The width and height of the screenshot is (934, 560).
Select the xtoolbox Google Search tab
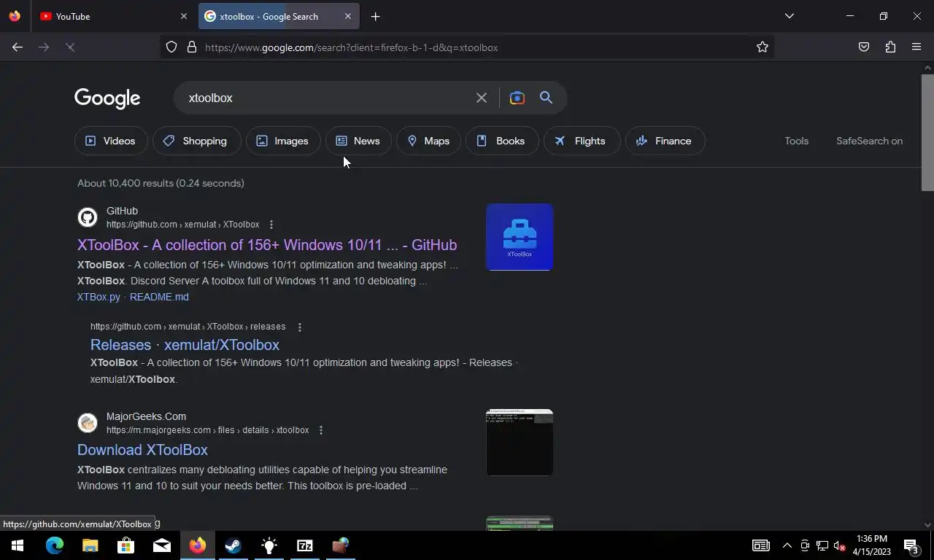point(278,16)
